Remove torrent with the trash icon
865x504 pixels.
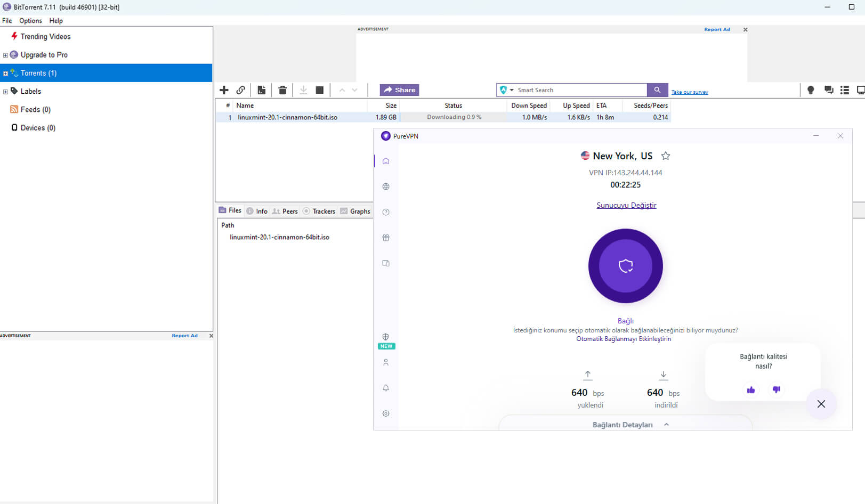click(282, 90)
